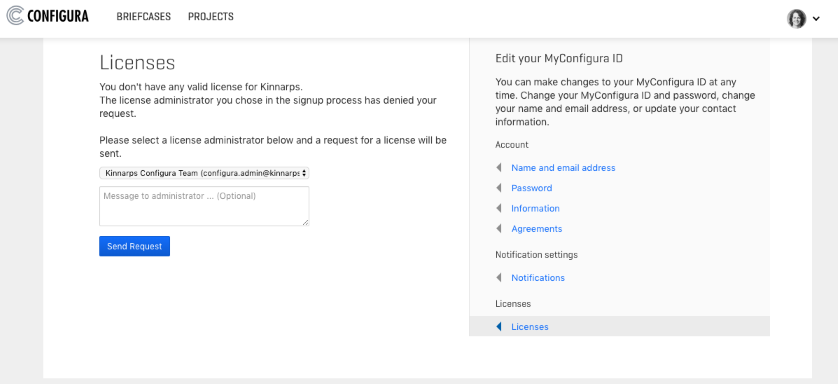838x384 pixels.
Task: Click the Licenses page heading
Action: (x=137, y=62)
